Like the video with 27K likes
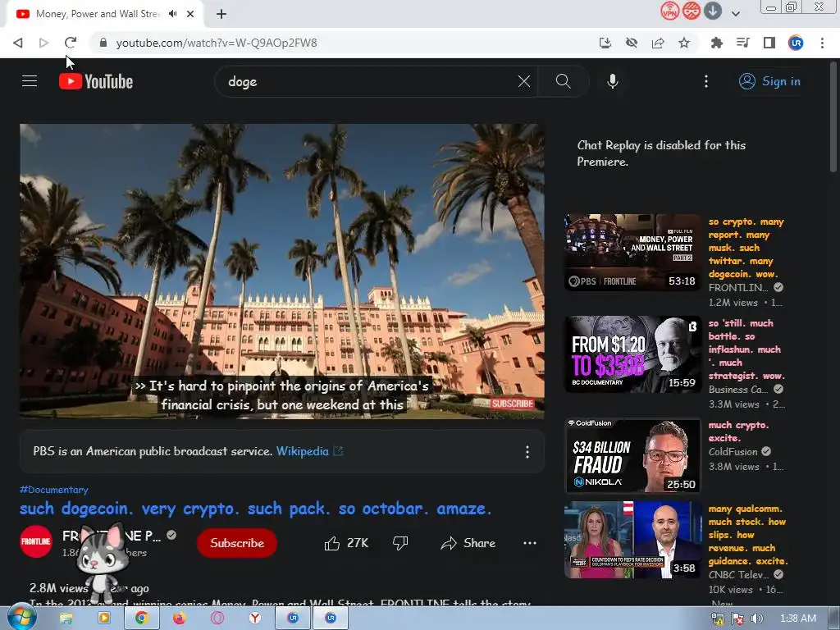The height and width of the screenshot is (630, 840). pos(346,543)
